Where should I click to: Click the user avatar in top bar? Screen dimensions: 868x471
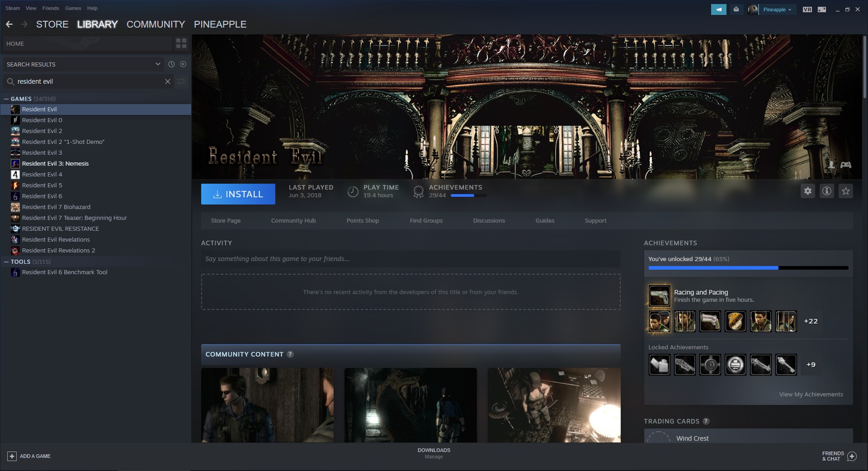(x=753, y=10)
